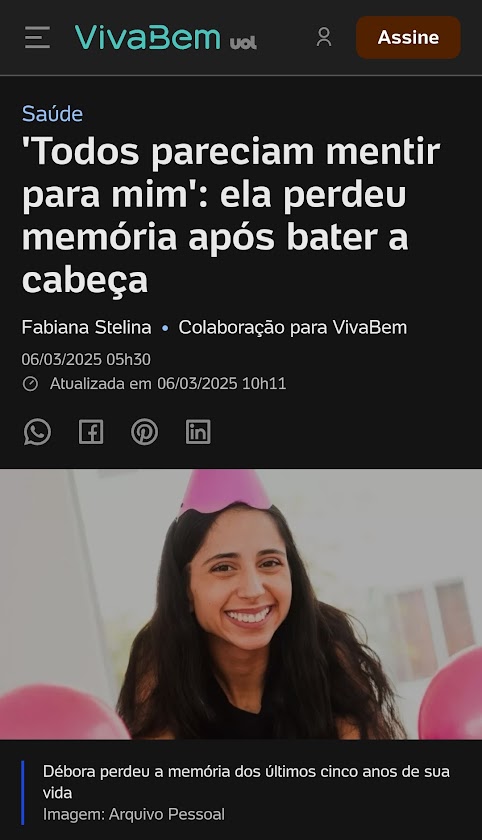Image resolution: width=482 pixels, height=840 pixels.
Task: Click the publication date 06/03/2025 05h30
Action: [86, 359]
